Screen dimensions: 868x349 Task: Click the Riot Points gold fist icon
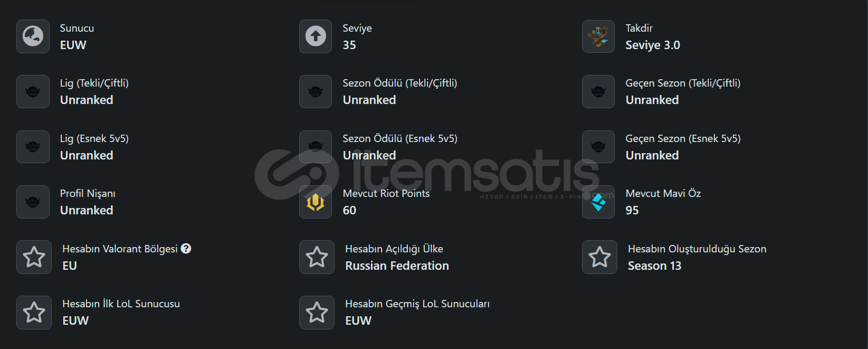point(316,202)
